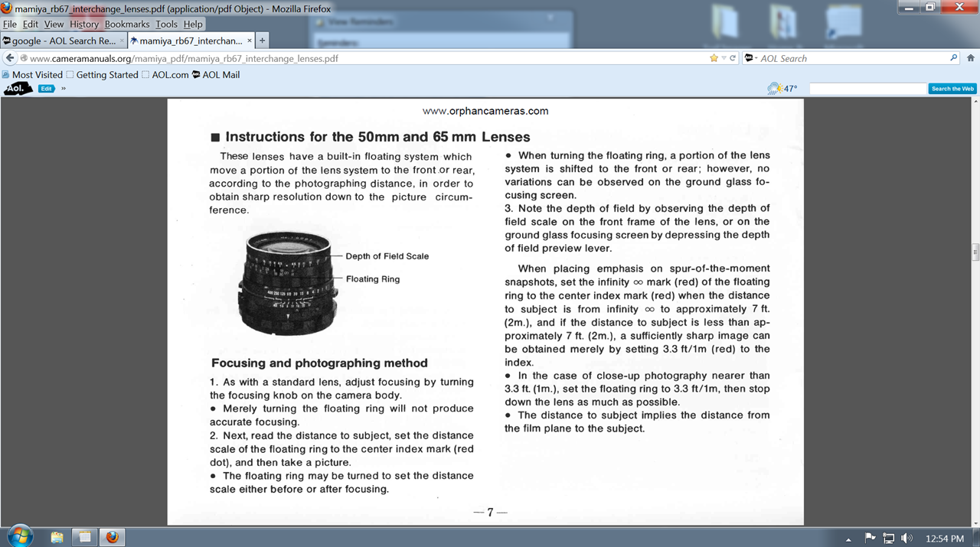Screen dimensions: 980x547
Task: Click the network tray icon
Action: pyautogui.click(x=888, y=538)
